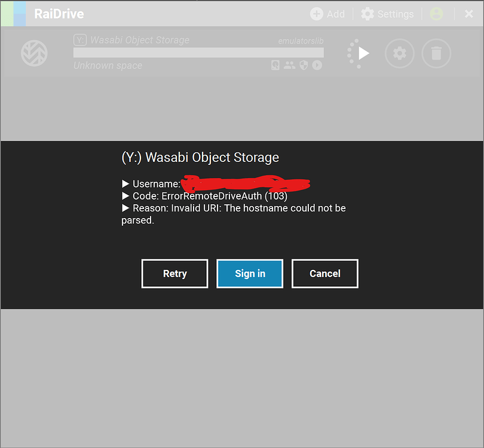The height and width of the screenshot is (448, 484).
Task: Open Wasabi drive settings gear circle
Action: [399, 53]
